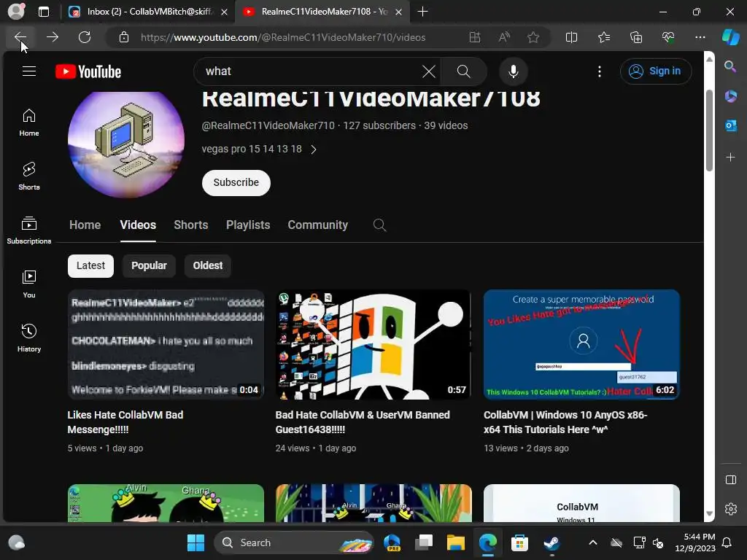Start voice search with microphone icon
The width and height of the screenshot is (747, 560).
click(513, 71)
